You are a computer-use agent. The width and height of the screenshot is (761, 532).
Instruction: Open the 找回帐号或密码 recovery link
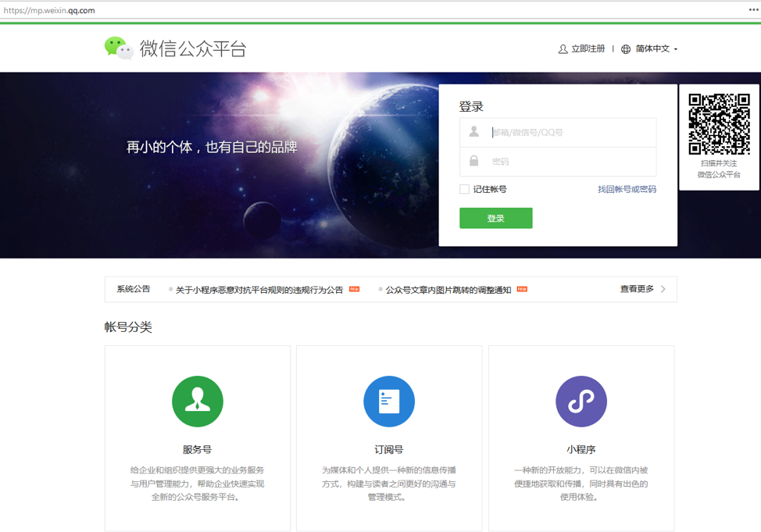point(627,189)
